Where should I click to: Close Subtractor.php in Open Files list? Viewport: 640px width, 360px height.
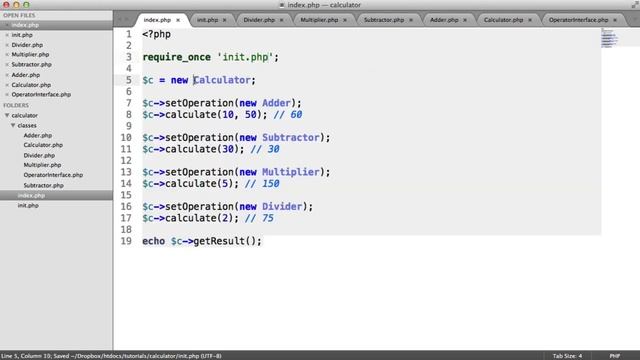click(7, 64)
